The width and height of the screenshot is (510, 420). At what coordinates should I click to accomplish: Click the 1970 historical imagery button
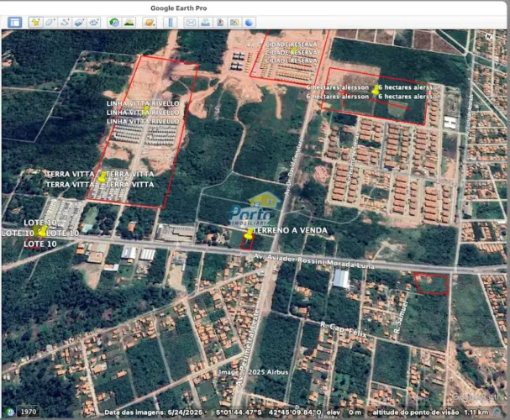click(x=29, y=412)
